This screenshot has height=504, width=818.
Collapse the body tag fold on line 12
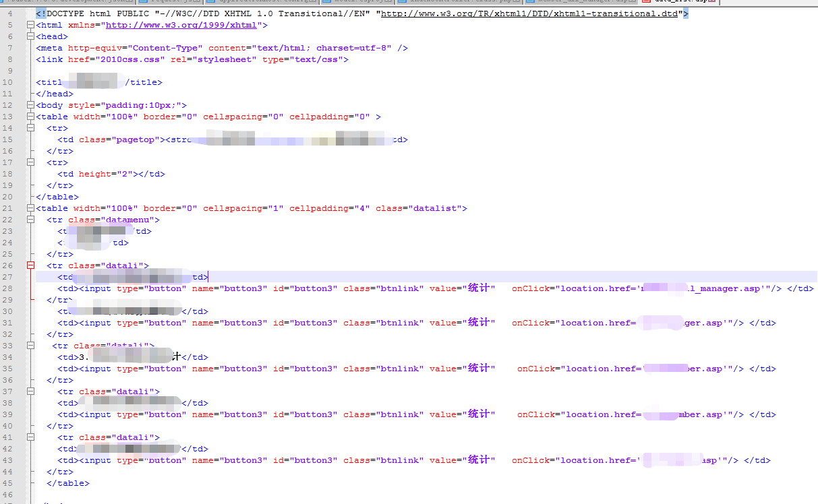(30, 105)
